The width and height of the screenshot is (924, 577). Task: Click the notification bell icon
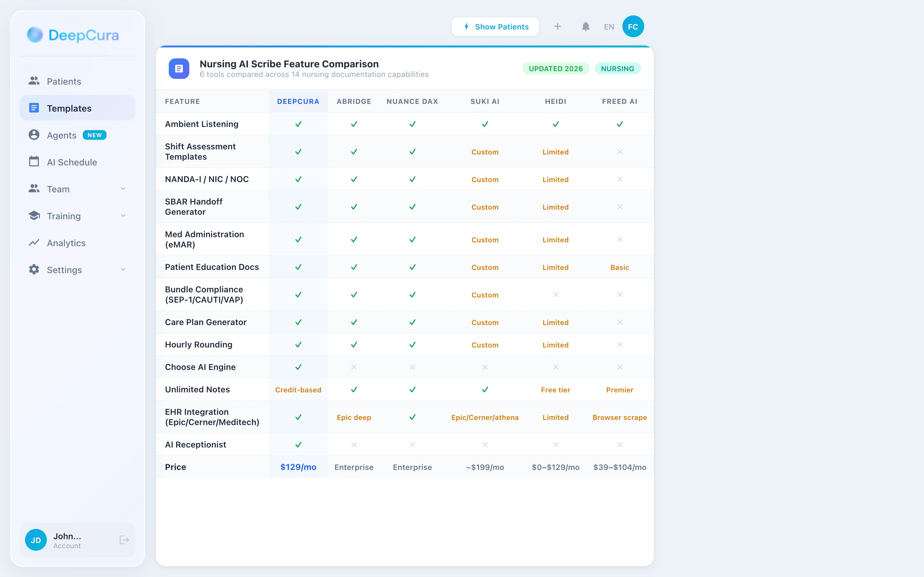585,27
